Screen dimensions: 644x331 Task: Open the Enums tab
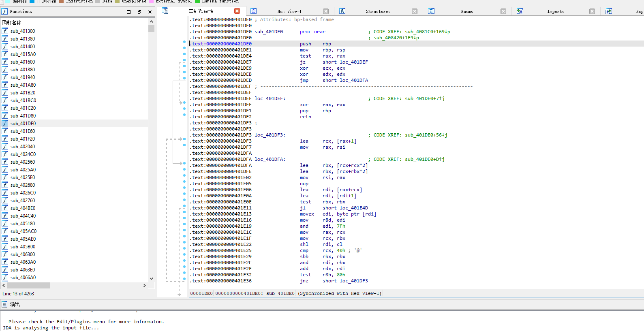point(467,11)
